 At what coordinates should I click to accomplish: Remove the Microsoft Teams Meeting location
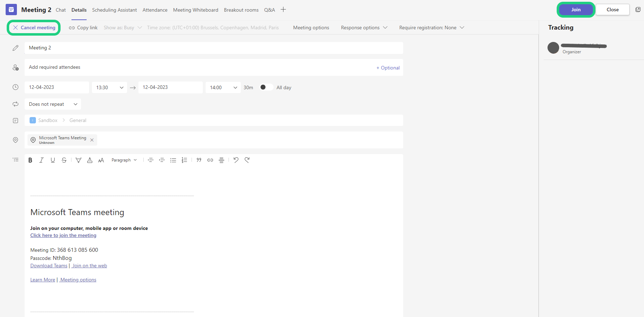tap(92, 140)
